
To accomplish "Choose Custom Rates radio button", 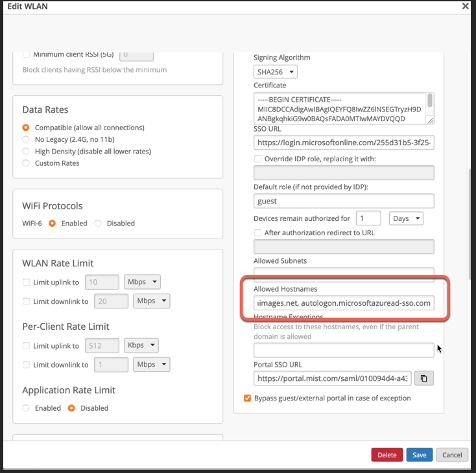I will click(x=26, y=163).
